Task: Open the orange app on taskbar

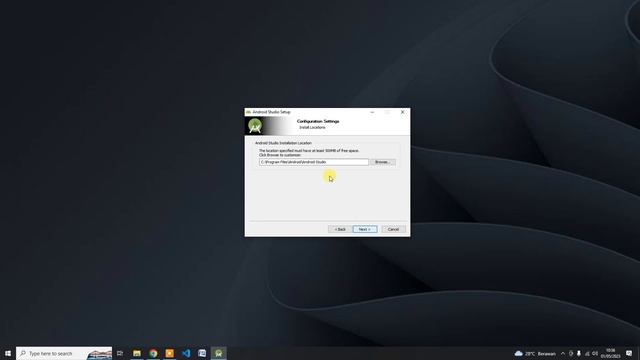Action: (x=169, y=353)
